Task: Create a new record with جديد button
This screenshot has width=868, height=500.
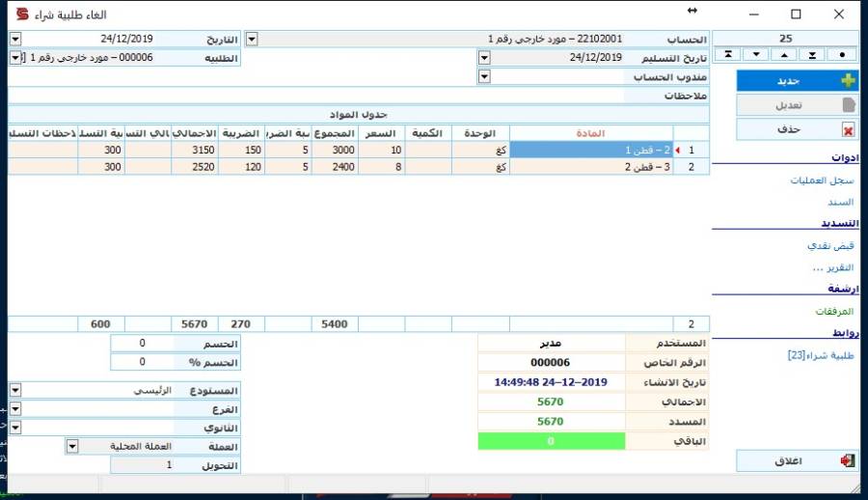Action: [x=797, y=81]
